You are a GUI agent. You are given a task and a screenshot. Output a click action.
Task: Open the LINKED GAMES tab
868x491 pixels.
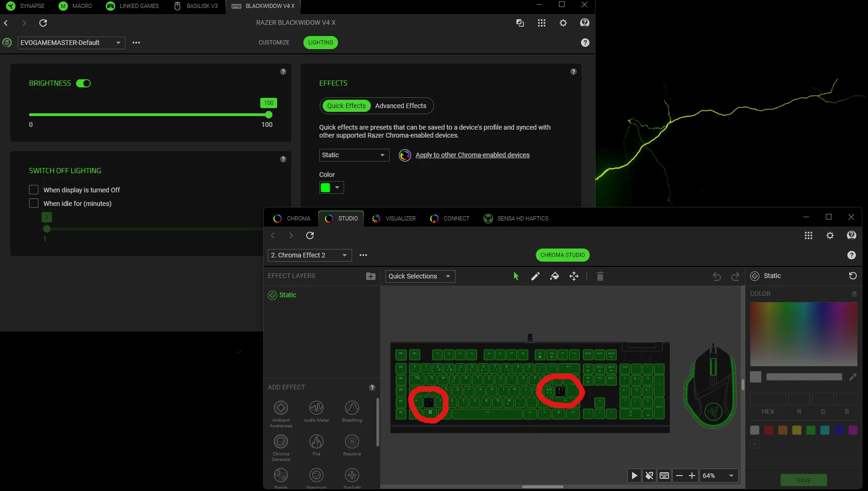pos(132,6)
